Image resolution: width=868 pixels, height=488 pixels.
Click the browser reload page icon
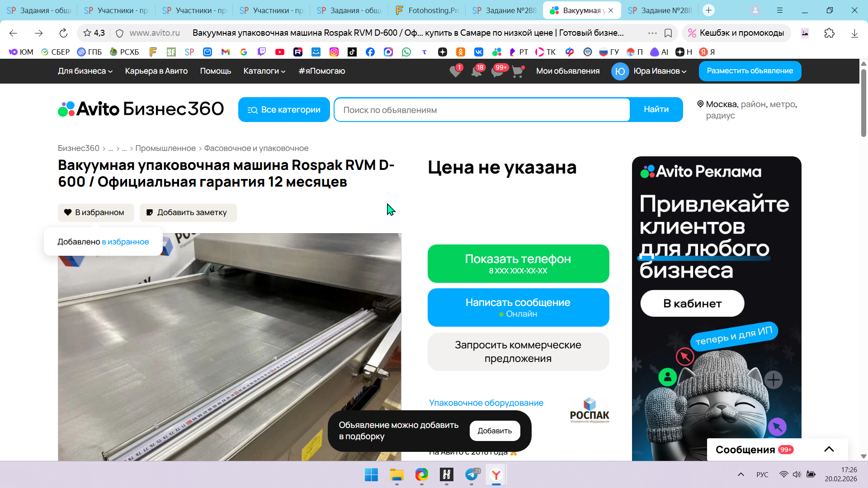(x=63, y=33)
